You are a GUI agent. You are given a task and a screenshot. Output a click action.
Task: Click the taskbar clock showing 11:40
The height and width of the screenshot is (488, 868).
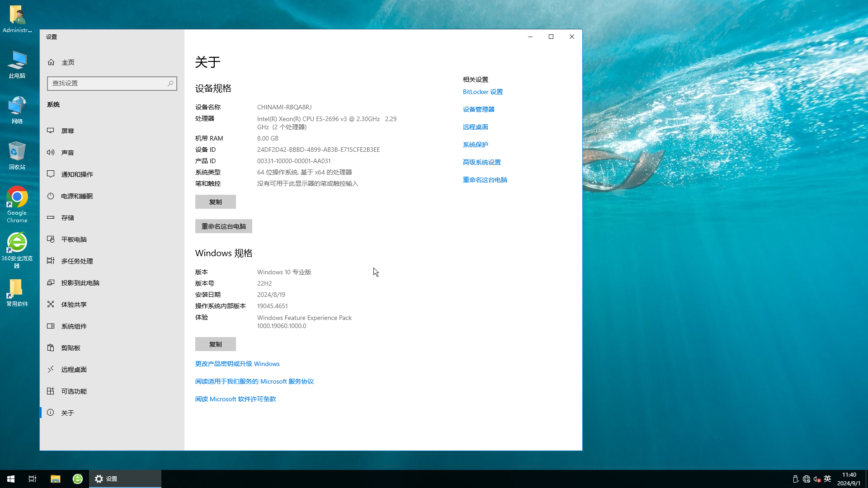pos(849,479)
